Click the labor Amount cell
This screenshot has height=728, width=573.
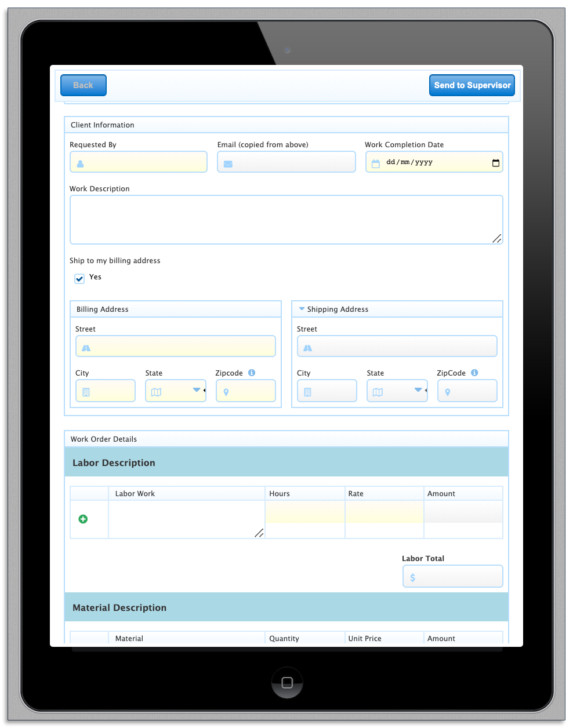coord(463,512)
